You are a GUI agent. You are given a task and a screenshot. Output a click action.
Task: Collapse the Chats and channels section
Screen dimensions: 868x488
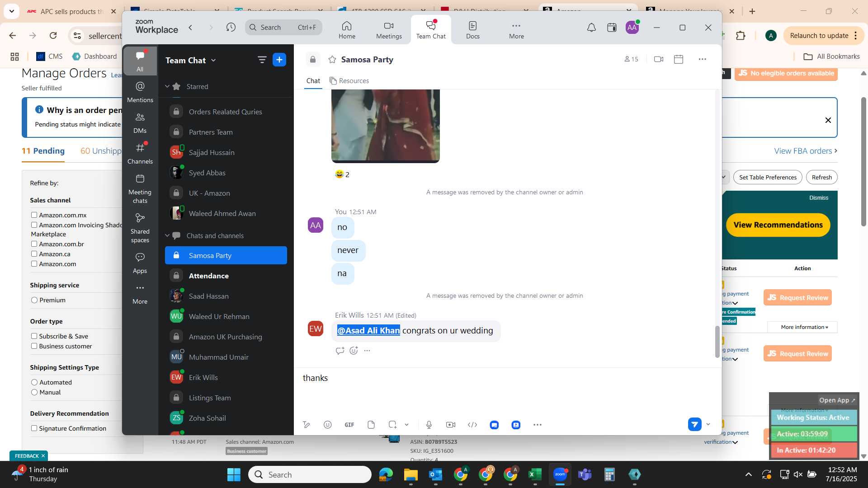click(x=167, y=235)
